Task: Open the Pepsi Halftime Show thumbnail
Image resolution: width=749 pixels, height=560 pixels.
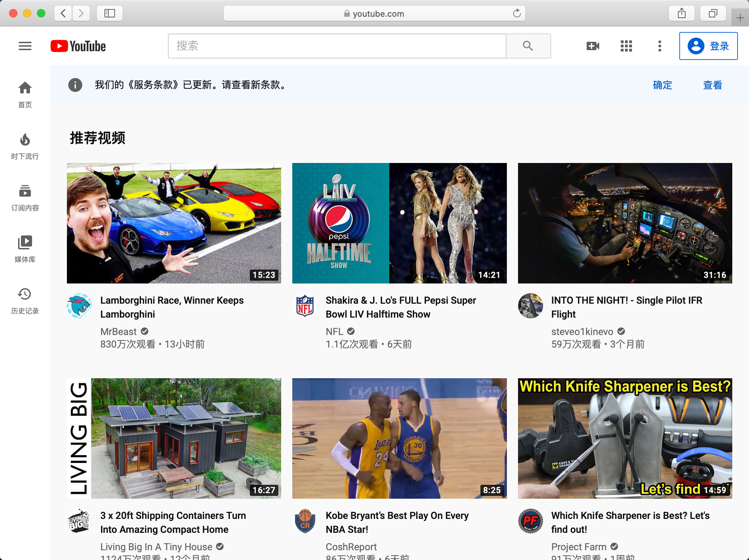Action: coord(399,223)
